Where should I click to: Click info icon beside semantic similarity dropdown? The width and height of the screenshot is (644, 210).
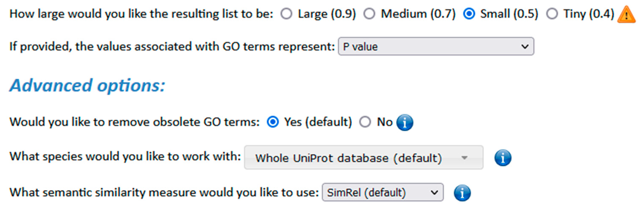[462, 193]
